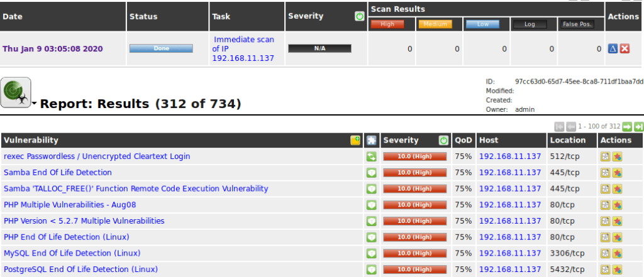644x277 pixels.
Task: Open rexec Passwordless / Unencrypted Cleartext Login
Action: click(x=97, y=156)
